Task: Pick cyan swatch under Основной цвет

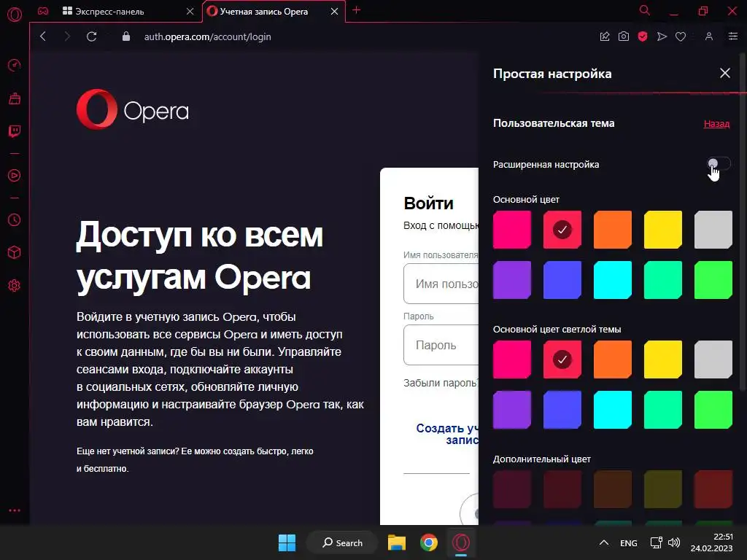Action: 613,280
